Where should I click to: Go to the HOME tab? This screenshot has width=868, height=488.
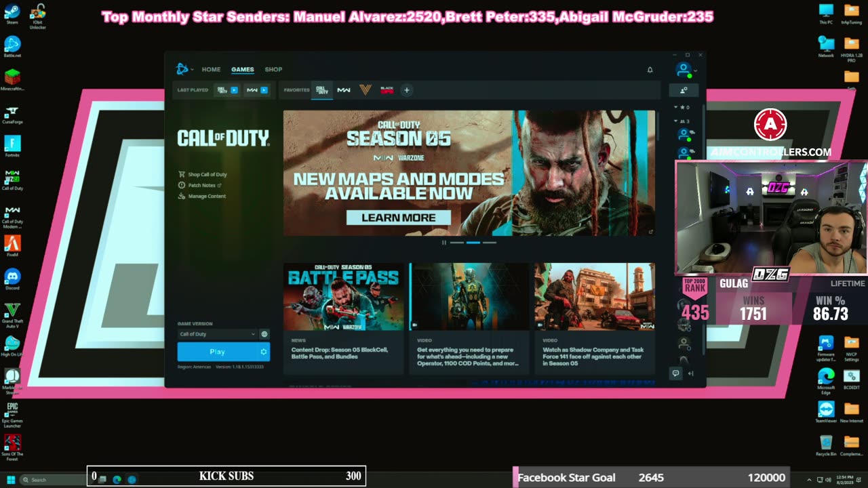(x=211, y=69)
